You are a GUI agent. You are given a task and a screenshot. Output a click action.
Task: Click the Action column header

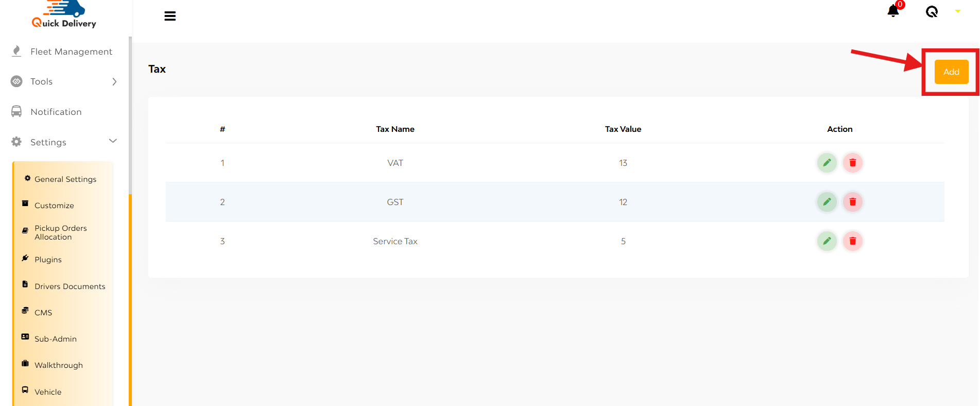pyautogui.click(x=840, y=129)
